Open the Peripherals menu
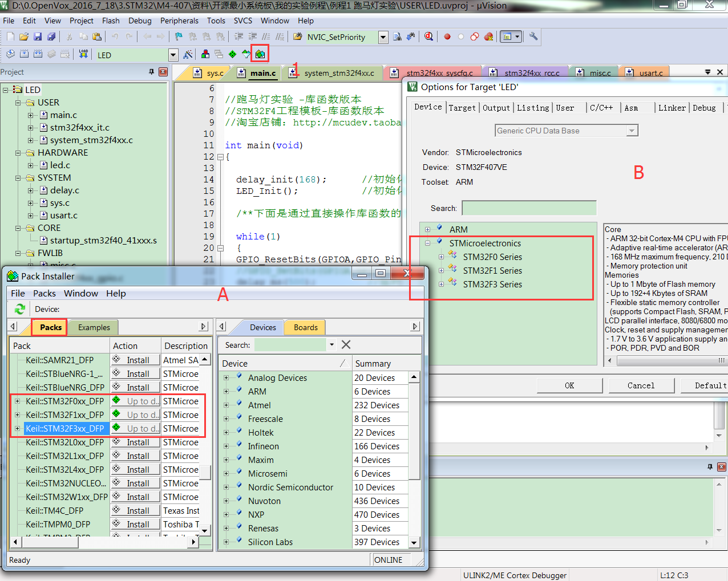 click(x=179, y=21)
